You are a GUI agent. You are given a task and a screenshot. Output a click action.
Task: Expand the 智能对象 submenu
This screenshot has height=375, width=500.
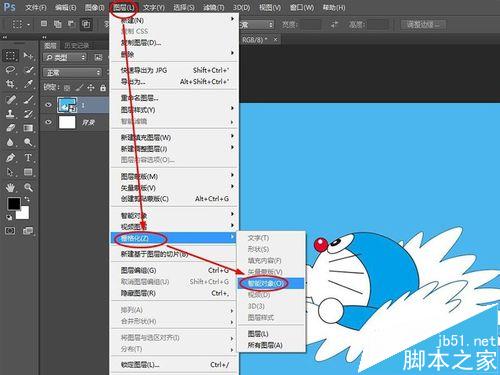175,215
